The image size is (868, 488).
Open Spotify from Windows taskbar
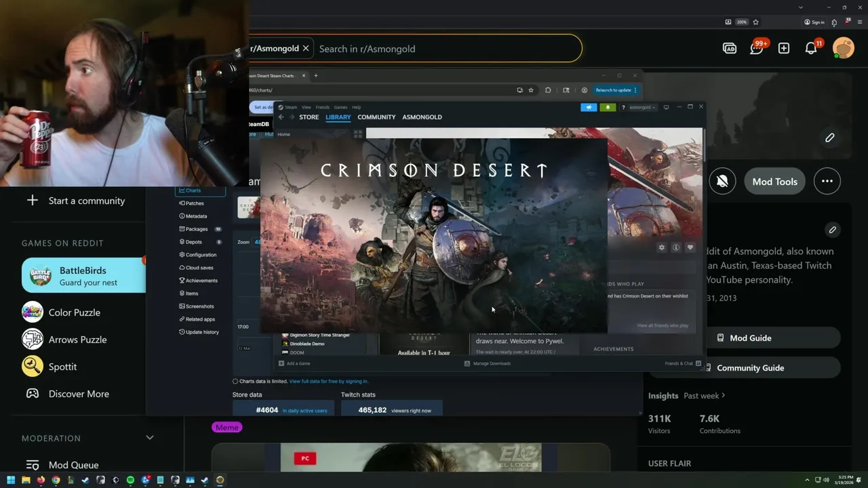130,480
